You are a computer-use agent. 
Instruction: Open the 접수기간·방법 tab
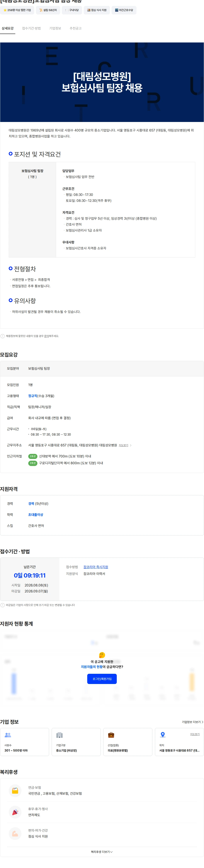pos(31,28)
